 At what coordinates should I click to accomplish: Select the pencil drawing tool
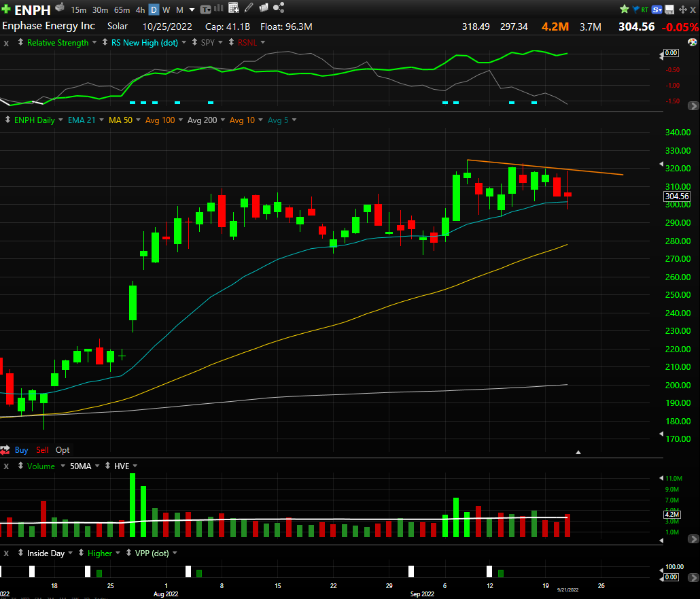click(x=249, y=7)
